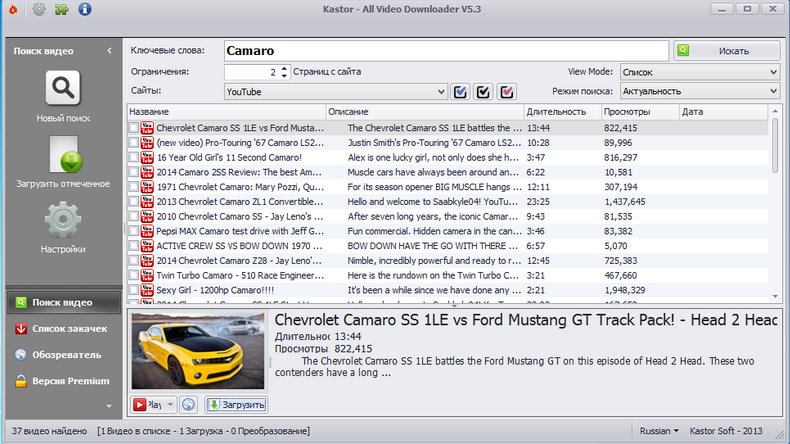This screenshot has height=444, width=790.
Task: Sort by Длительность column header
Action: [x=563, y=112]
